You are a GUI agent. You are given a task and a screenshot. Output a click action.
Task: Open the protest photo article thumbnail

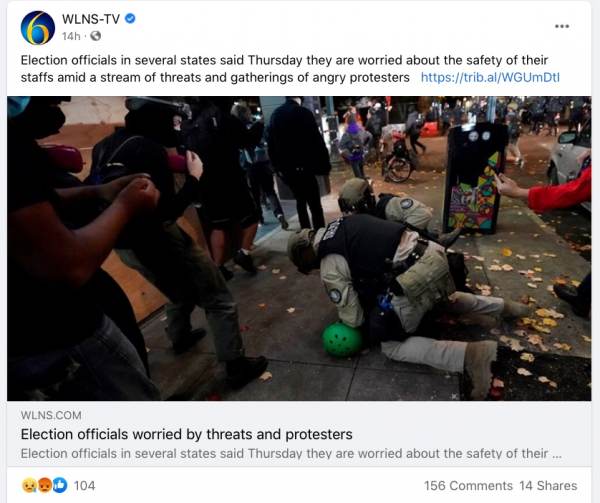[299, 248]
